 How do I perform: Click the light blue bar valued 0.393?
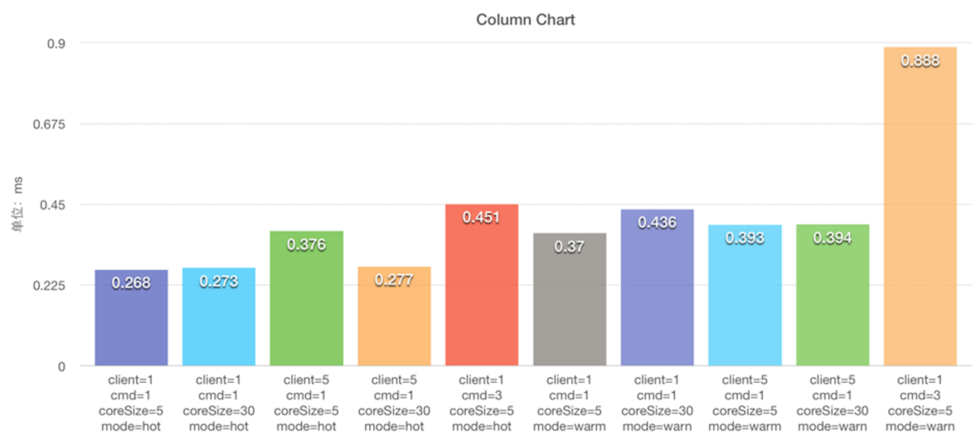coord(745,296)
